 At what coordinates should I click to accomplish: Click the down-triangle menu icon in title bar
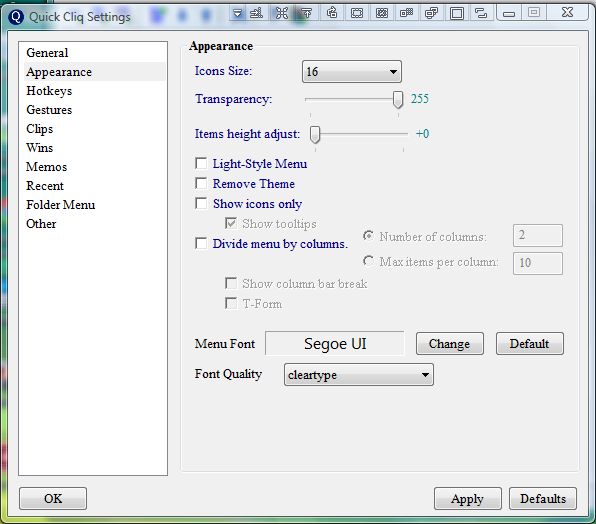coord(238,14)
